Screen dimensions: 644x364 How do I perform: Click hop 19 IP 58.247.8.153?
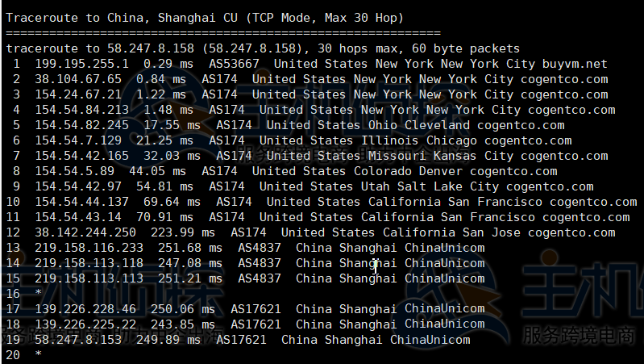click(78, 340)
